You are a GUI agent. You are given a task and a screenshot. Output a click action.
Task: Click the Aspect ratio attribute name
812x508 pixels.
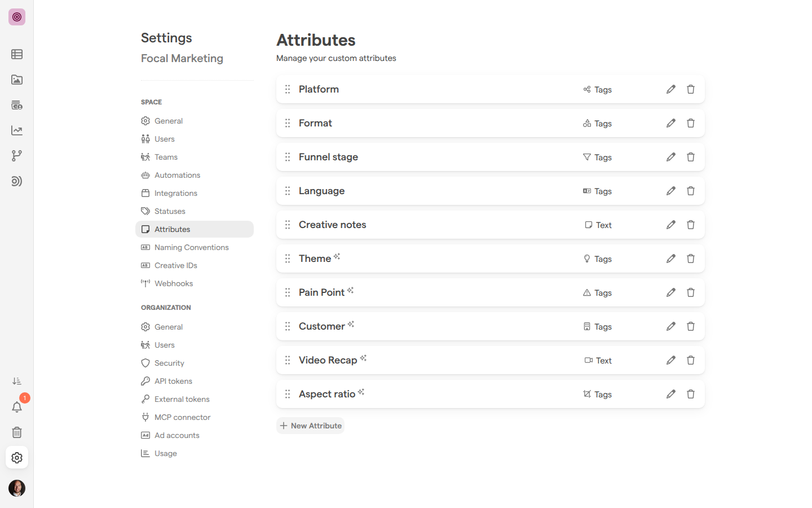pos(327,394)
